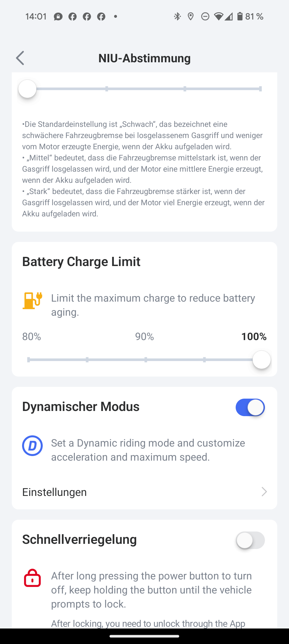The height and width of the screenshot is (644, 289).
Task: Tap the Bluetooth status bar icon
Action: coord(177,16)
